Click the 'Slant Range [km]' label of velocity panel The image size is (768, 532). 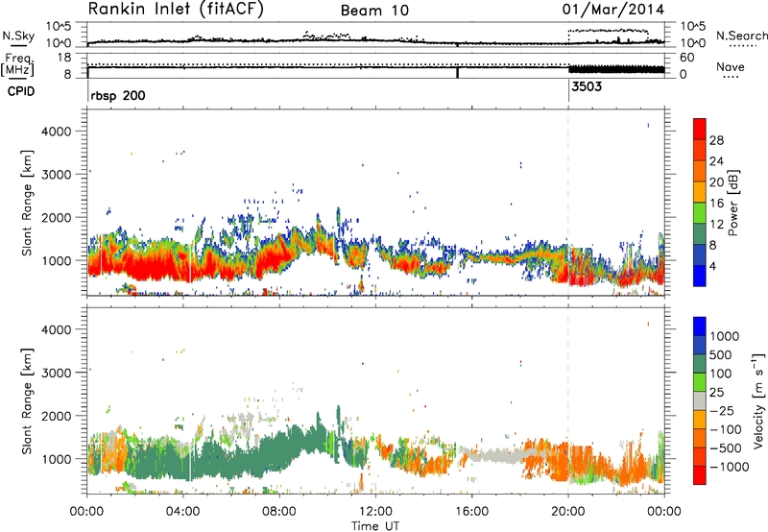pyautogui.click(x=27, y=401)
